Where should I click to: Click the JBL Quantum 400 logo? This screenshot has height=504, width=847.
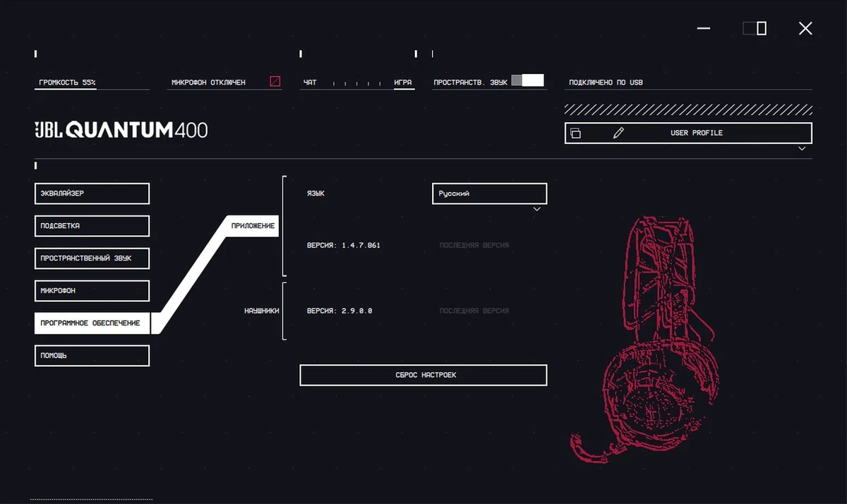click(x=121, y=130)
